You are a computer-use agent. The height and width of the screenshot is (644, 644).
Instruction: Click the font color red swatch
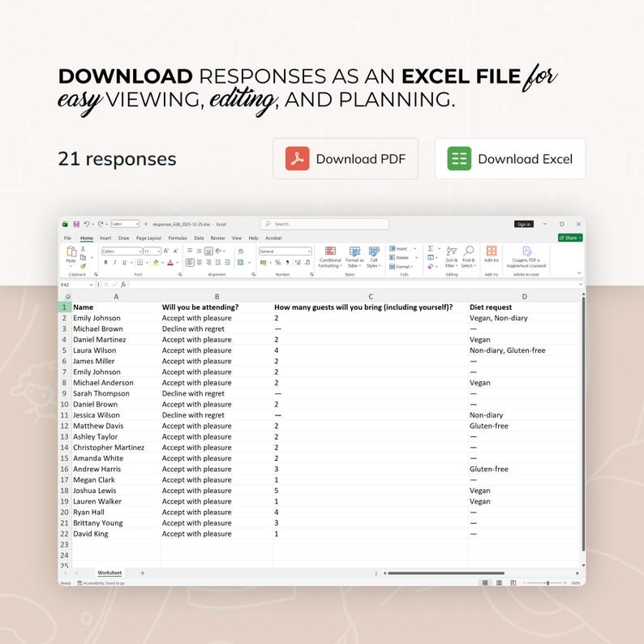click(x=170, y=263)
